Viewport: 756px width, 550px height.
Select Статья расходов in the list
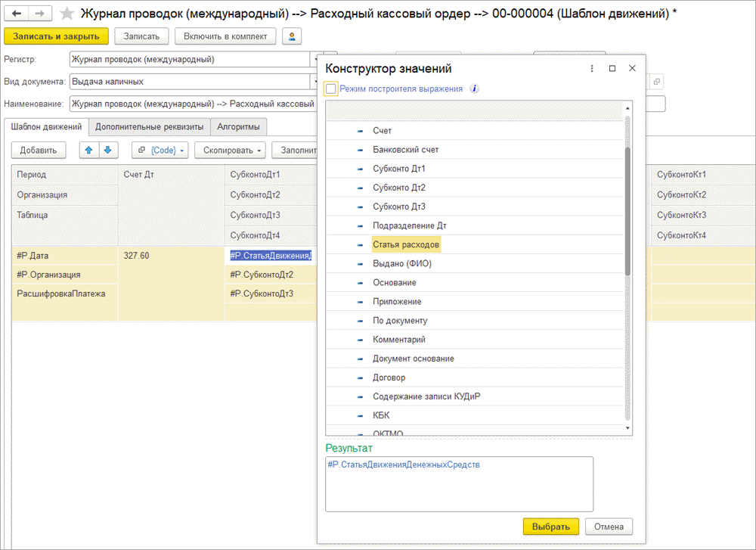[406, 244]
